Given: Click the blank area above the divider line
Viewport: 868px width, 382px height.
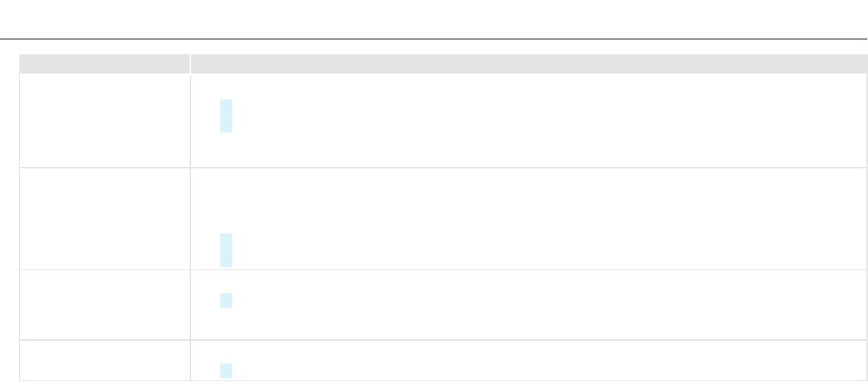Looking at the screenshot, I should point(434,18).
